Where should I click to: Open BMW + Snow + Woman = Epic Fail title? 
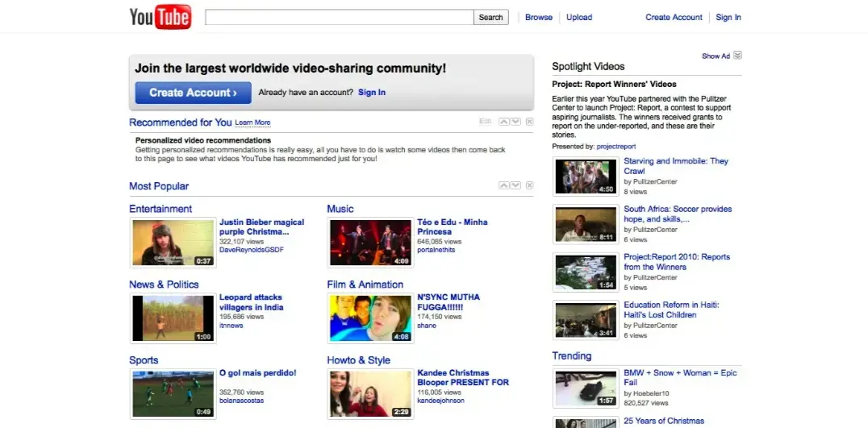coord(680,378)
